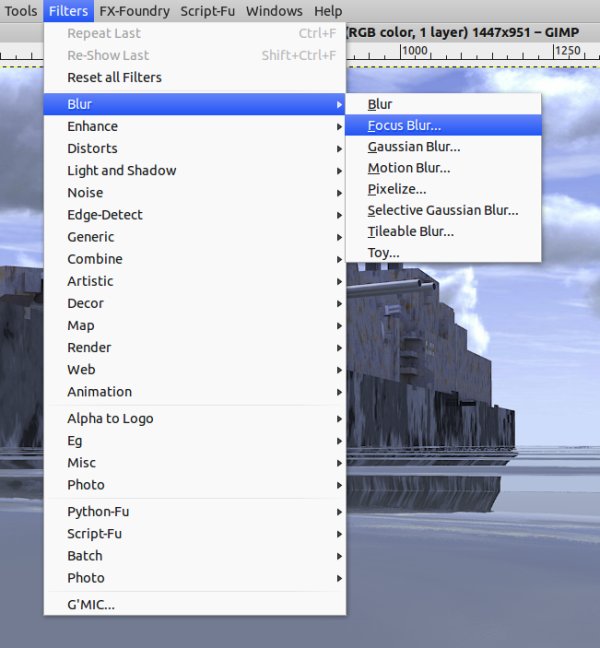Image resolution: width=600 pixels, height=648 pixels.
Task: Choose Reset all Filters
Action: [x=195, y=77]
